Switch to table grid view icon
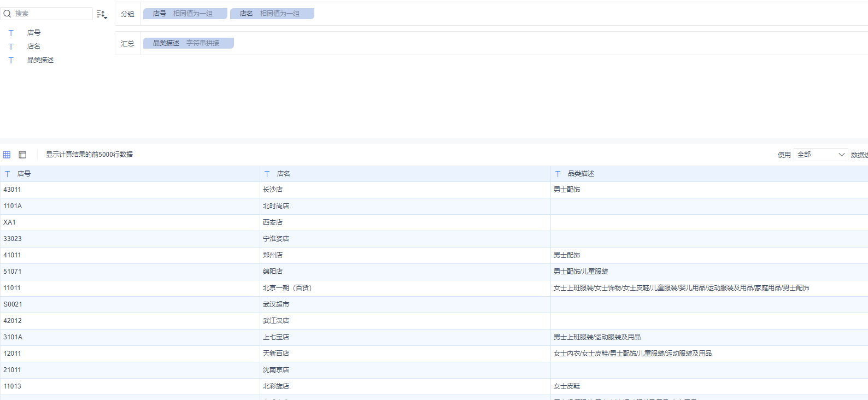Viewport: 868px width, 400px height. coord(7,155)
